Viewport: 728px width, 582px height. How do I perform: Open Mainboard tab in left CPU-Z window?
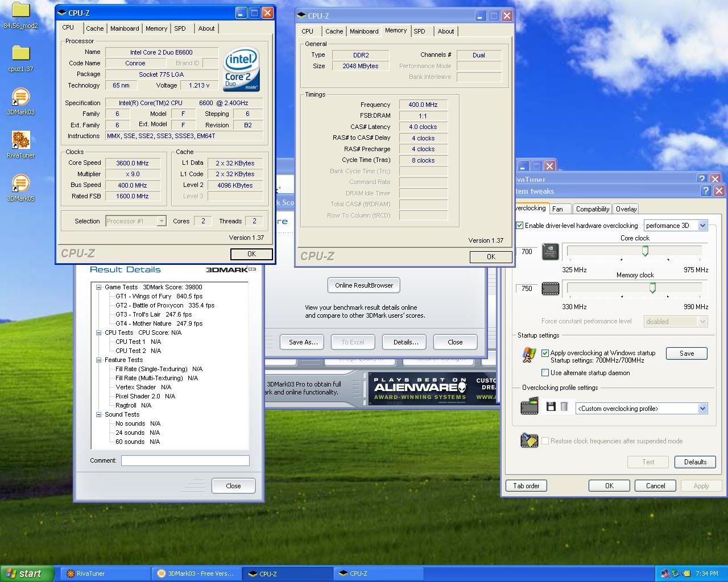click(x=125, y=28)
